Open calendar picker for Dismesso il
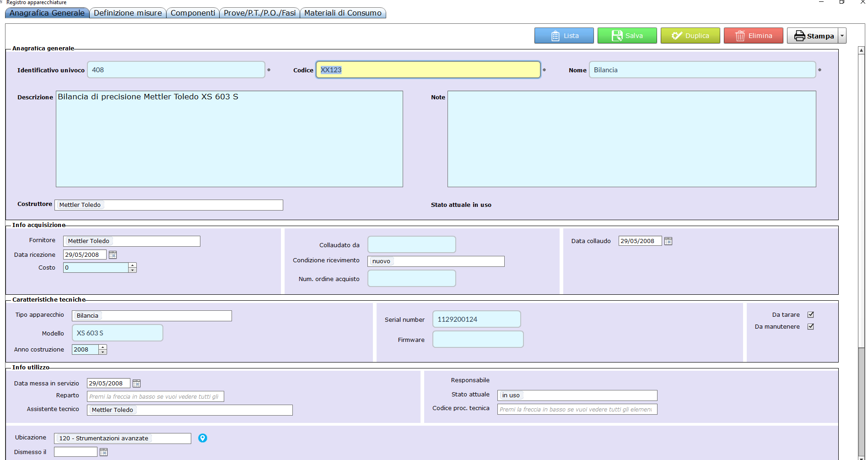This screenshot has height=460, width=868. (103, 452)
